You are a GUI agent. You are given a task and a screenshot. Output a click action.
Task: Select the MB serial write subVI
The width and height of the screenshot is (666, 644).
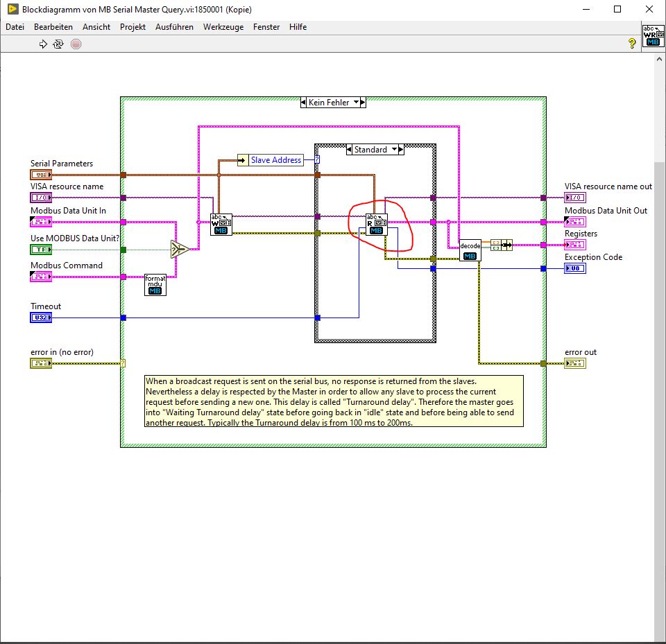coord(221,225)
